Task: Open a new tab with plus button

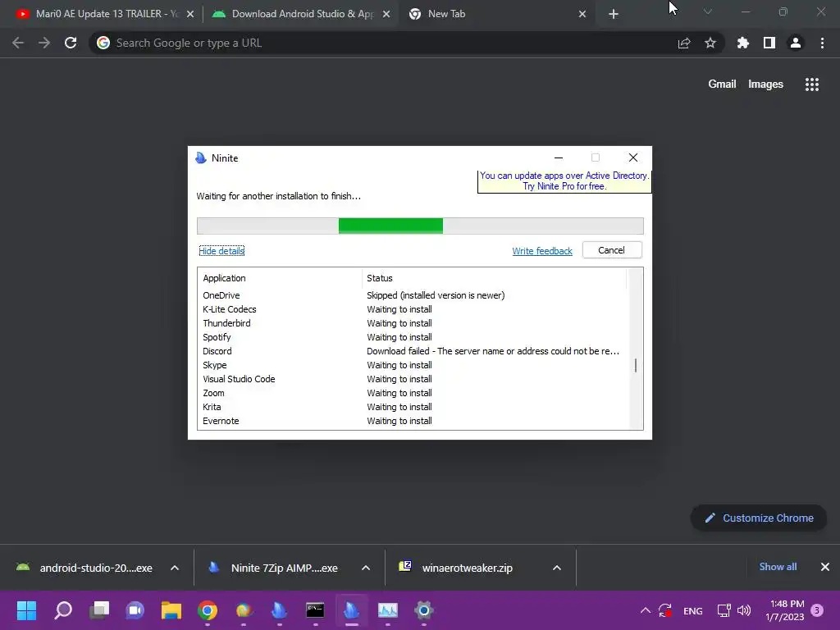Action: pyautogui.click(x=614, y=14)
